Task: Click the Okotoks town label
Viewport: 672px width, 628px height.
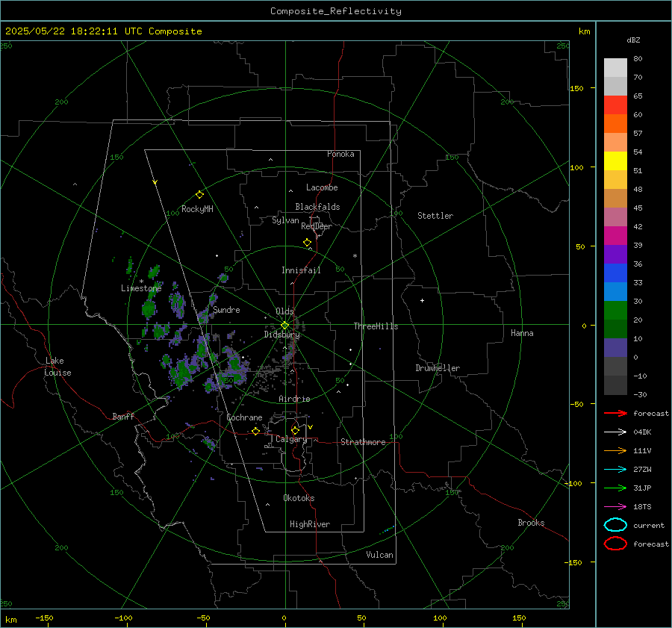Action: pos(299,498)
